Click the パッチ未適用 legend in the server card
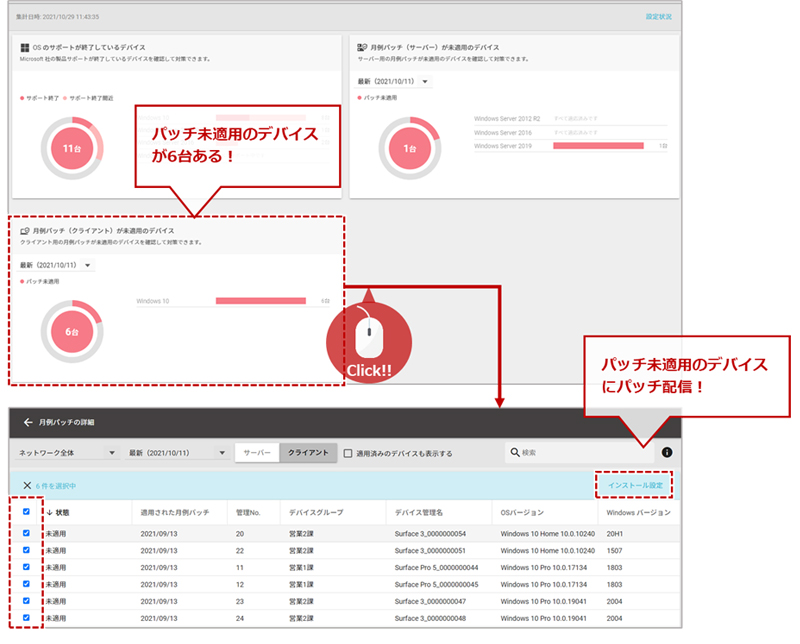 (x=377, y=97)
